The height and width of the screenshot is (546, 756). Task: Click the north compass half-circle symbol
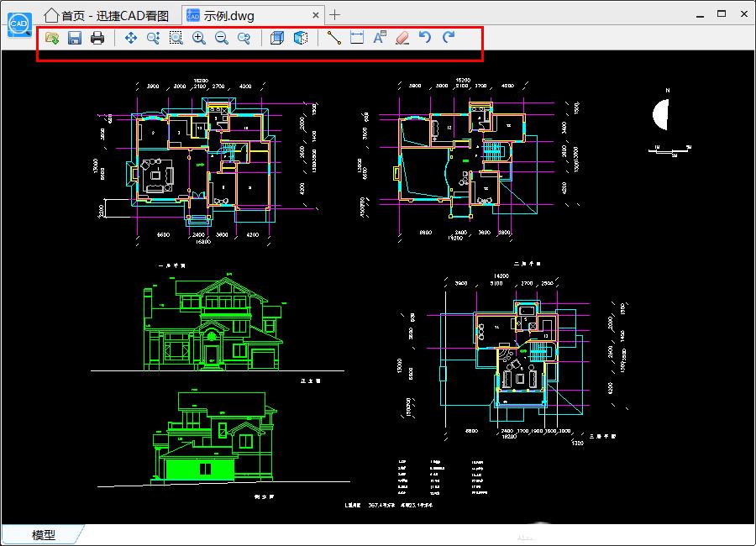point(662,115)
